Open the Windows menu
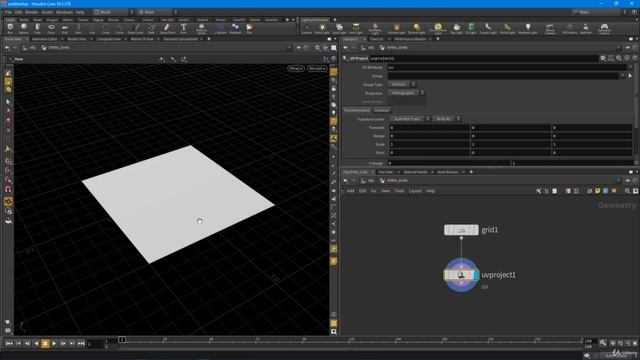 click(64, 12)
